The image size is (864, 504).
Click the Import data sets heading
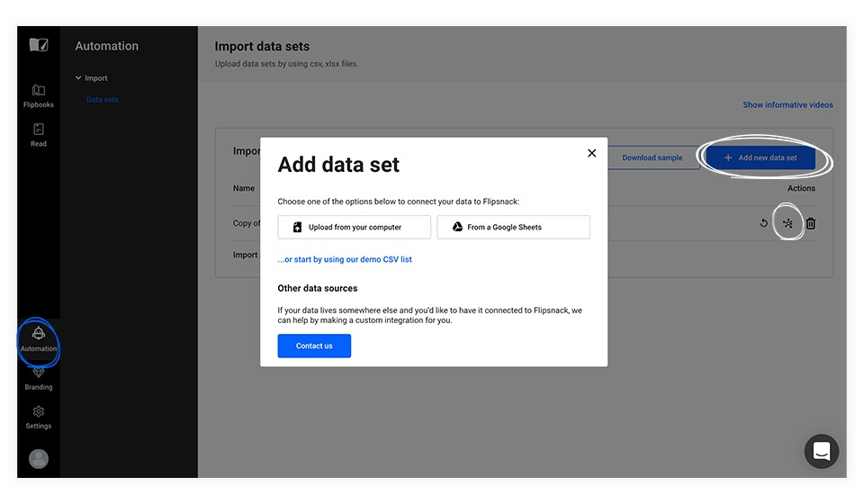click(x=262, y=46)
